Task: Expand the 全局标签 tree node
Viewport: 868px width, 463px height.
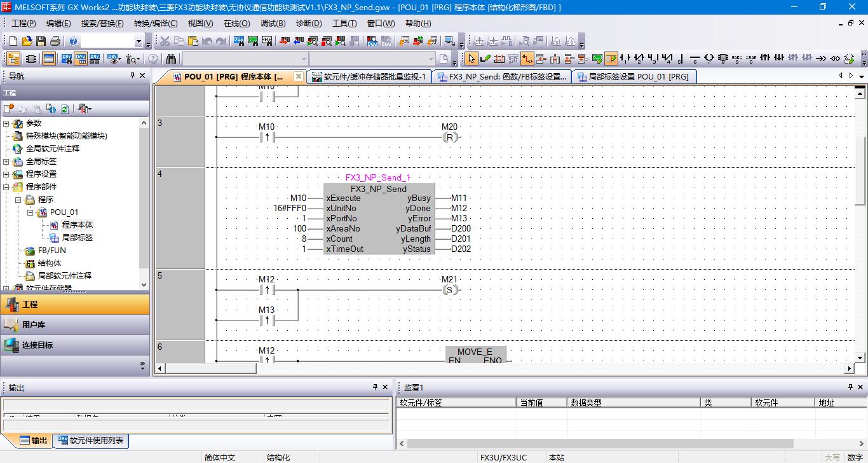Action: 6,162
